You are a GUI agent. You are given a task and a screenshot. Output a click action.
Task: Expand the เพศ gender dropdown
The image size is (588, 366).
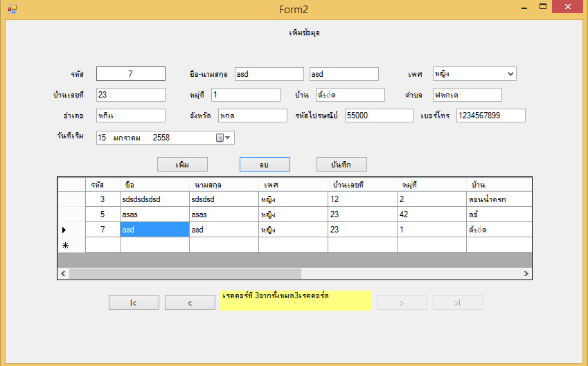pos(510,74)
